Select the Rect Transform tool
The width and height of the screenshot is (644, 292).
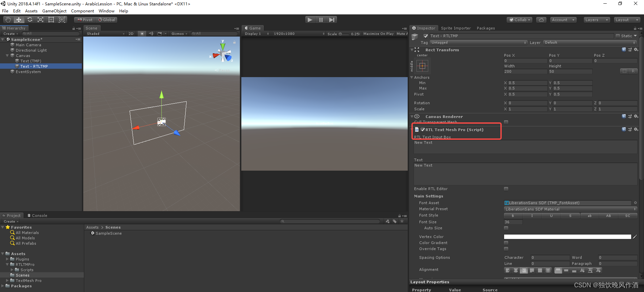point(51,20)
